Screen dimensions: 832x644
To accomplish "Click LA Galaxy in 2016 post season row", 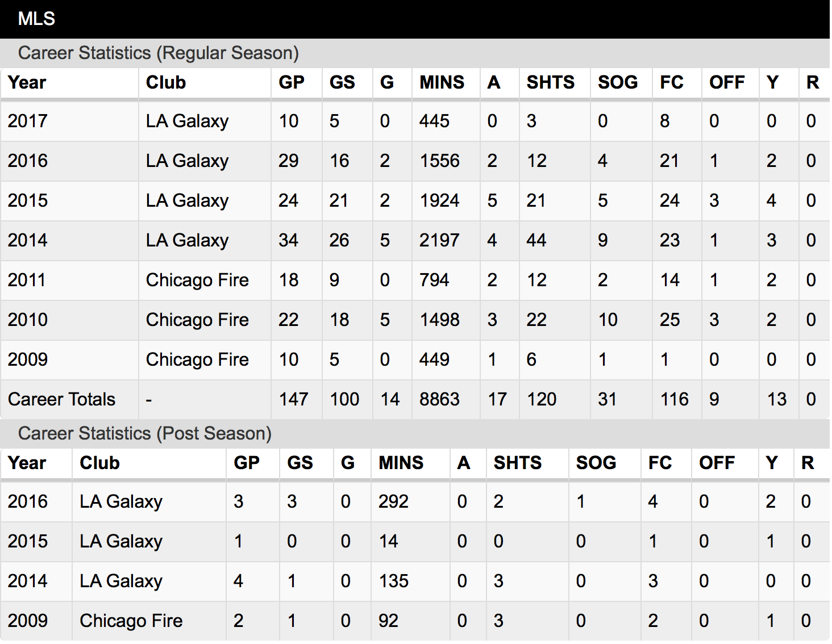I will coord(121,501).
